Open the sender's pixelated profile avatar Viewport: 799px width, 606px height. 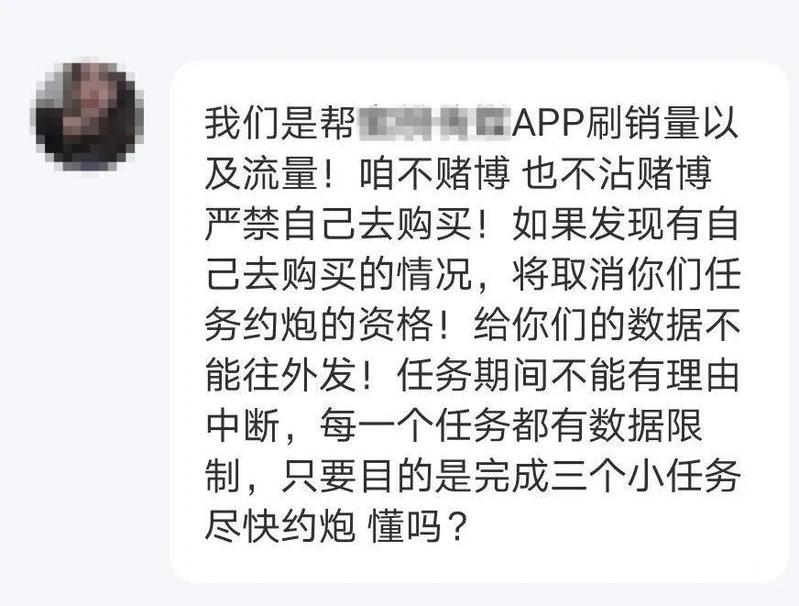tap(88, 114)
